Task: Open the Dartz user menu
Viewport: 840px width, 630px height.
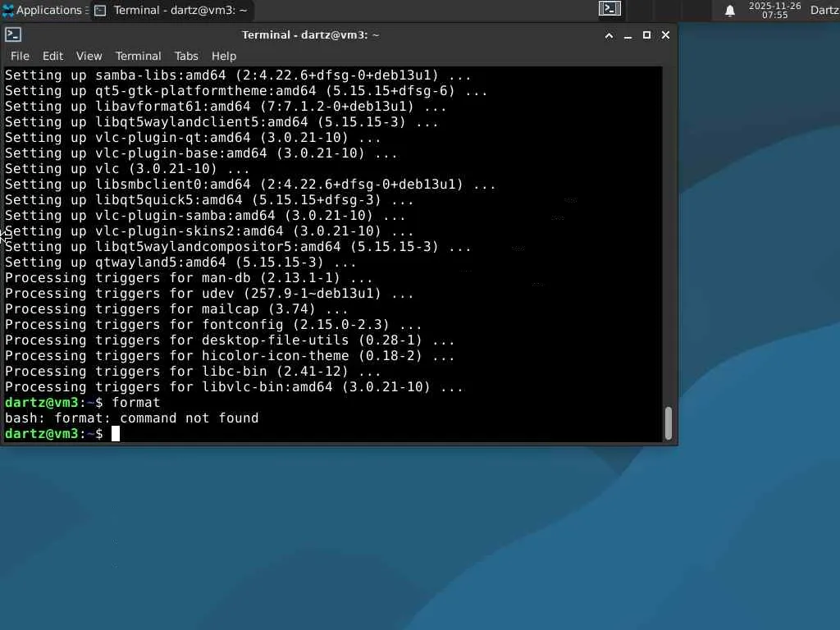Action: 825,10
